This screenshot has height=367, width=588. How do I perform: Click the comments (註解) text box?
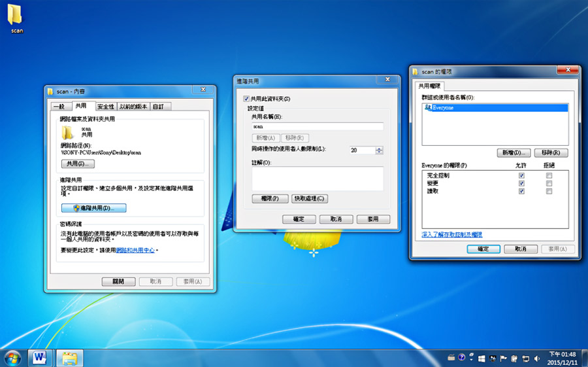[318, 179]
